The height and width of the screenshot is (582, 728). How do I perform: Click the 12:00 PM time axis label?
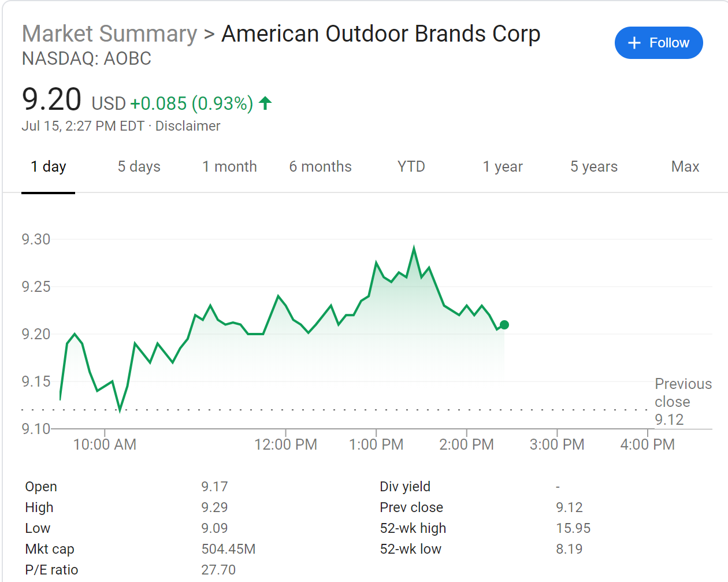(x=285, y=444)
